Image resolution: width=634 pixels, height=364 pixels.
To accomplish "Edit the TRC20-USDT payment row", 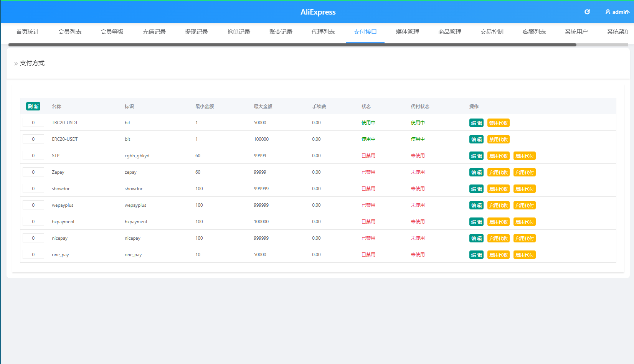I will coord(476,123).
